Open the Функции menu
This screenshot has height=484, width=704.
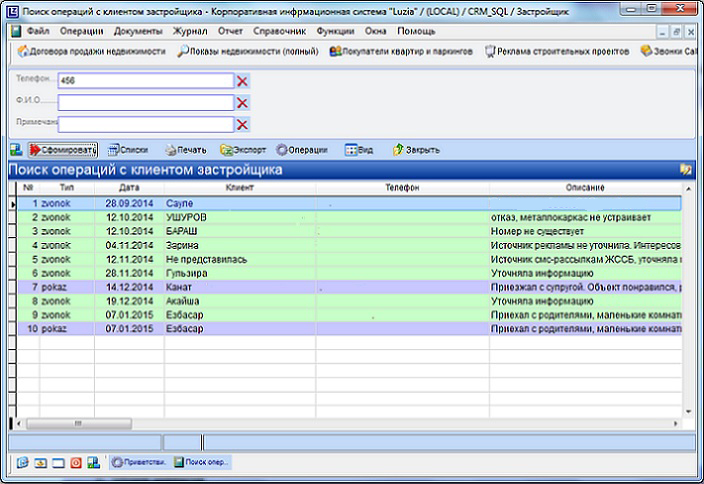click(335, 31)
